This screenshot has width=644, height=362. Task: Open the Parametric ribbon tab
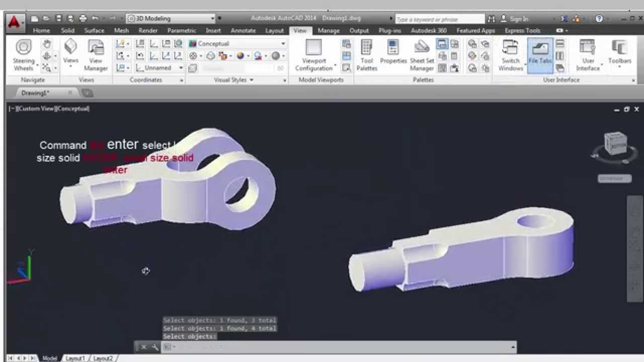point(182,31)
